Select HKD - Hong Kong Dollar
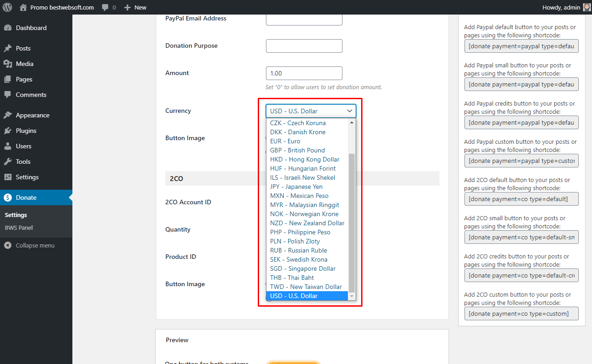Viewport: 592px width, 364px height. (307, 159)
